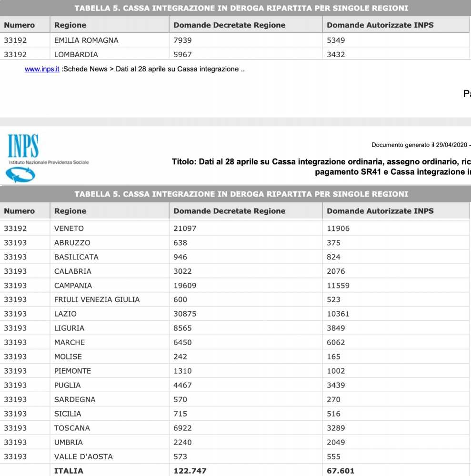Click Liguria's decreed value 8565
Image resolution: width=471 pixels, height=476 pixels.
tap(182, 328)
